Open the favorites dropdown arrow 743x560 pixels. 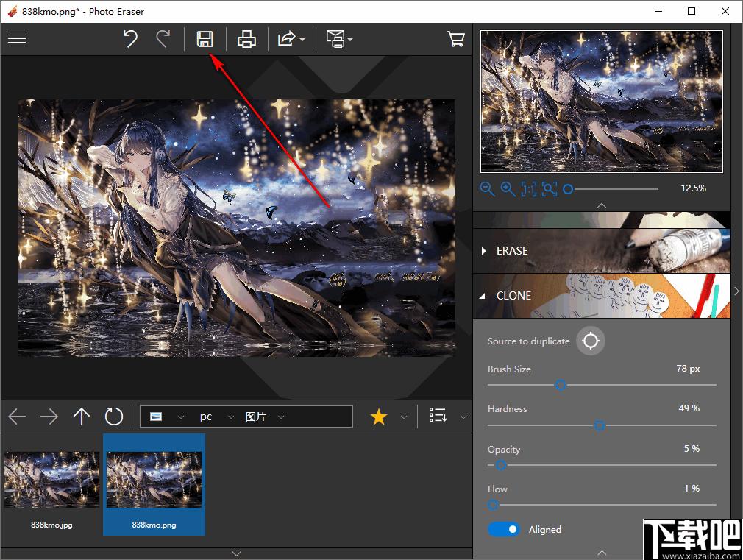click(x=404, y=417)
